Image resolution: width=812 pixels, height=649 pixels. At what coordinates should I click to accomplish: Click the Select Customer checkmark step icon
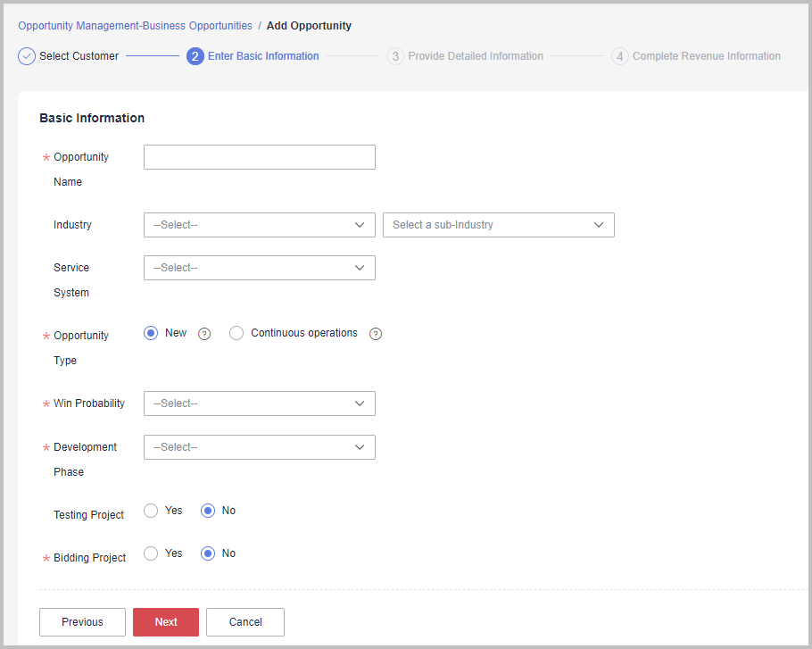(x=27, y=56)
